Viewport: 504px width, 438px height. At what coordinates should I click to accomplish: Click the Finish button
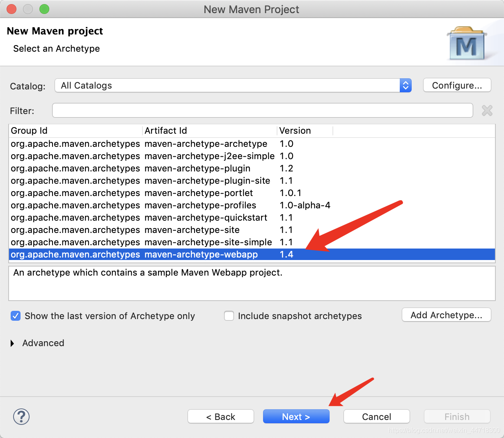pos(457,417)
